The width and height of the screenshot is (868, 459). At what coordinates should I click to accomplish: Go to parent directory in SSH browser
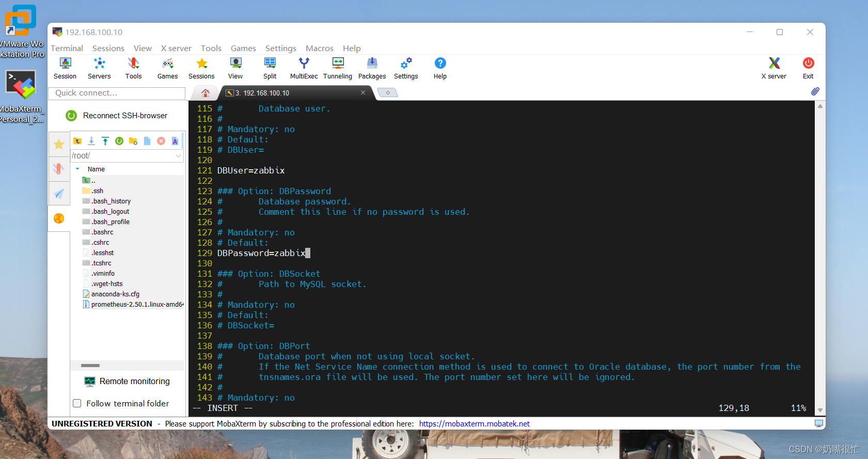coord(77,141)
